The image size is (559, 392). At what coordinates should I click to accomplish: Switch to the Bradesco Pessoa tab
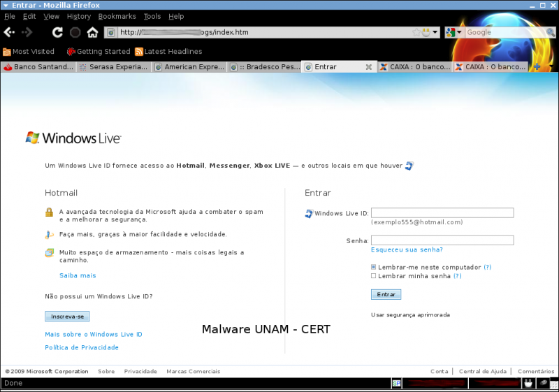pyautogui.click(x=265, y=67)
